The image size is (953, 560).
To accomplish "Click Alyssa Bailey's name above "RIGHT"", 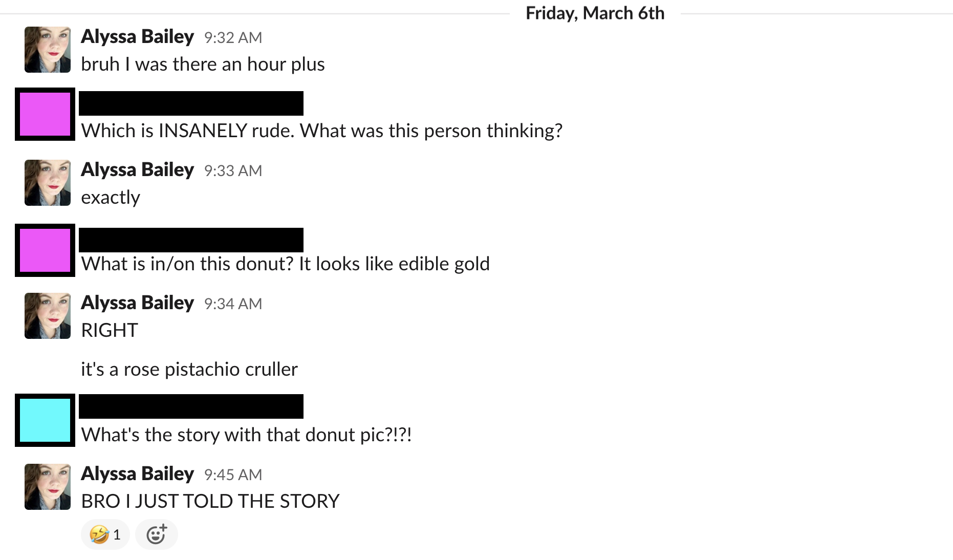I will (x=137, y=303).
